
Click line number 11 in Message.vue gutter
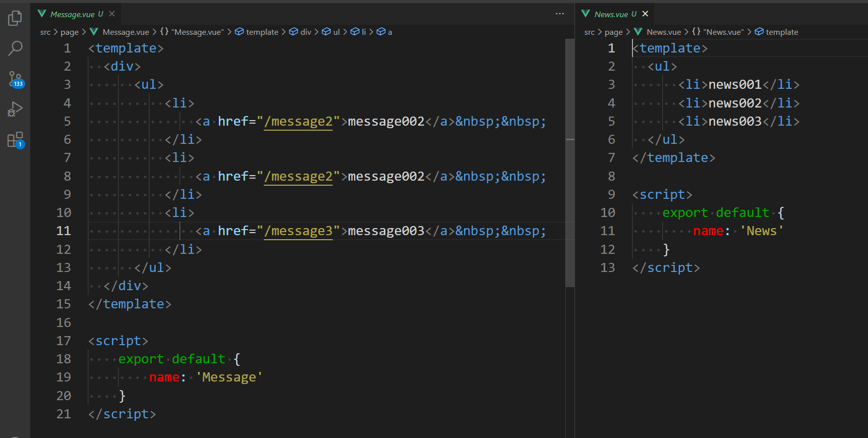point(64,231)
